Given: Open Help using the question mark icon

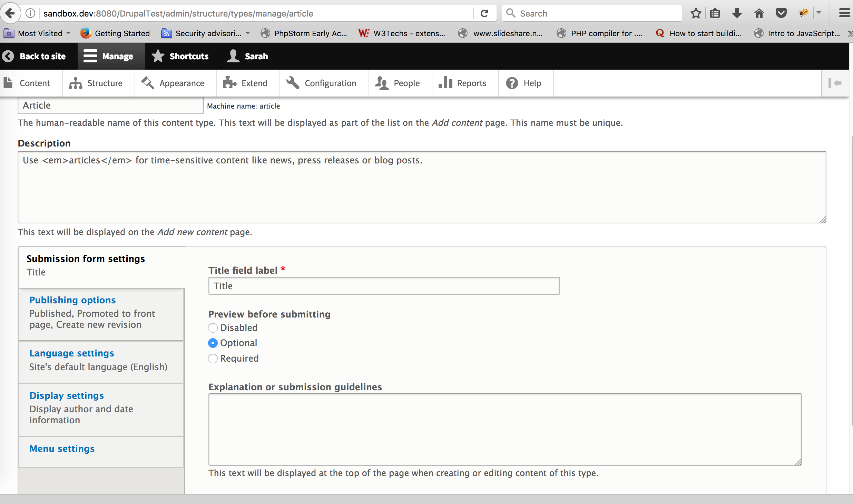Looking at the screenshot, I should pos(512,83).
